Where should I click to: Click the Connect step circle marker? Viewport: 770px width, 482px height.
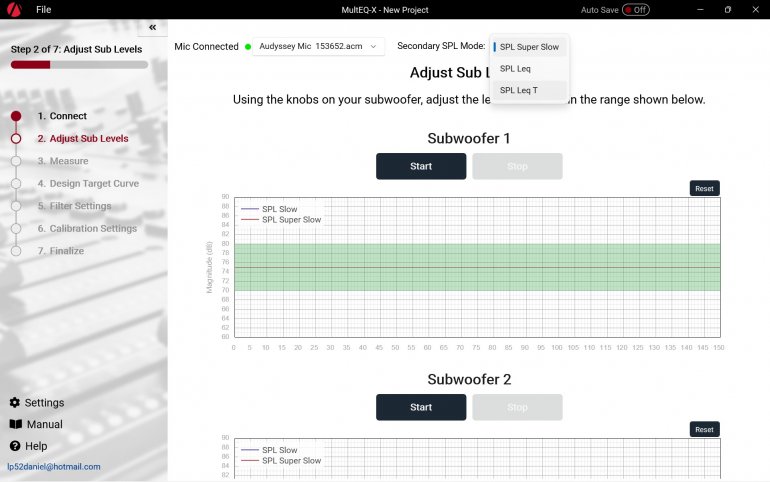[16, 116]
